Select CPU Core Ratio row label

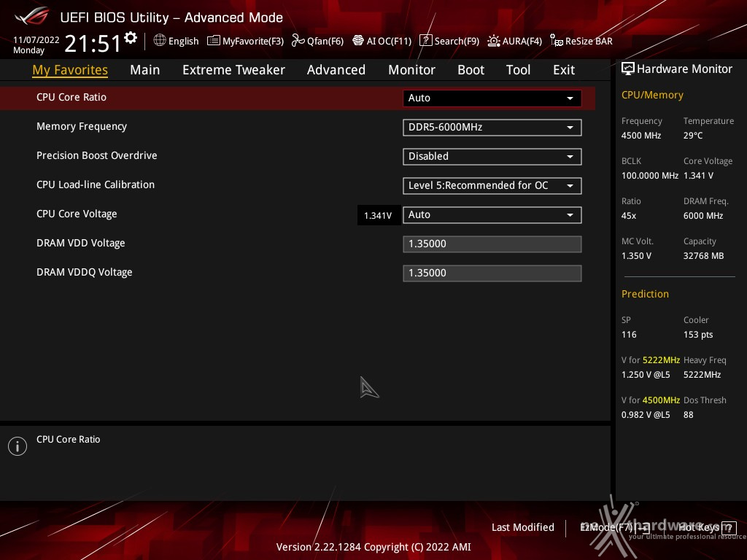click(x=71, y=97)
